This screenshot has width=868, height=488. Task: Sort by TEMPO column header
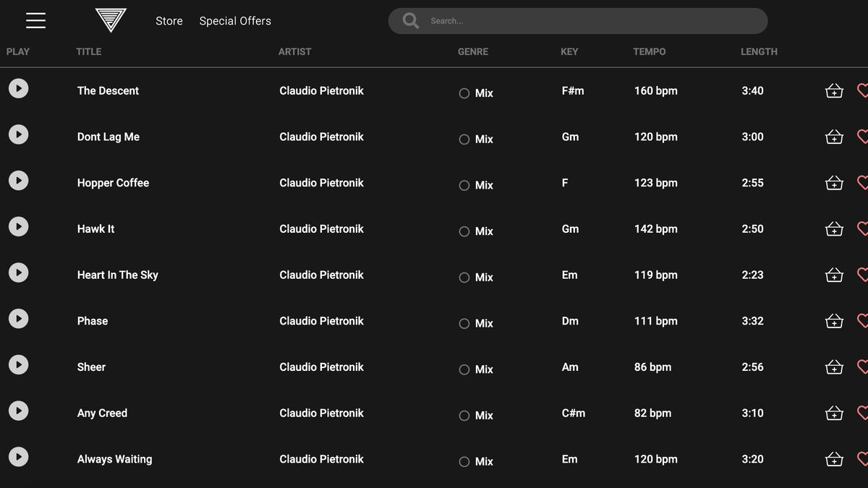click(x=649, y=51)
